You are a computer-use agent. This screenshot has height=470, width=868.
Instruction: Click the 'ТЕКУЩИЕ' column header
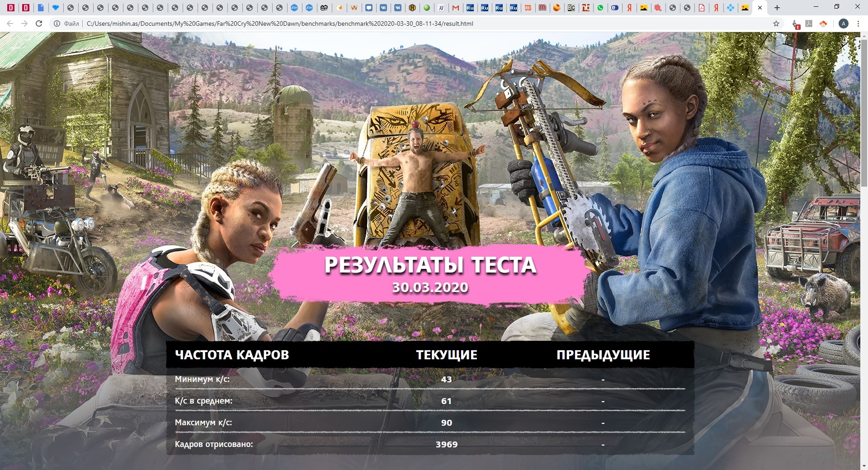(x=447, y=355)
